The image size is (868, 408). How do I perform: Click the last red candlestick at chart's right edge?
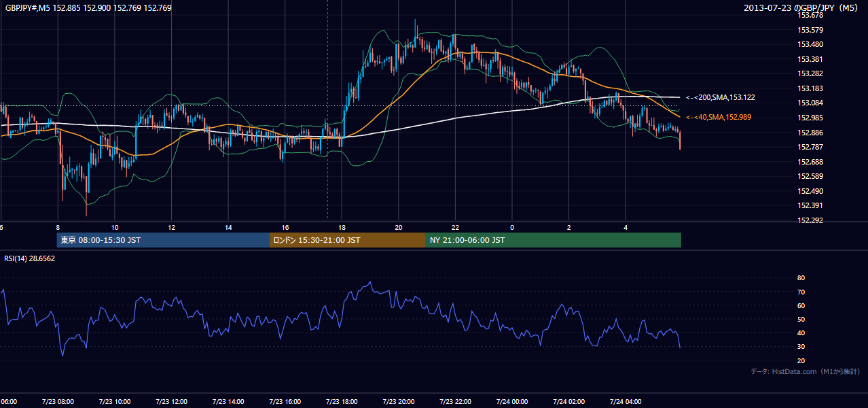tap(680, 140)
